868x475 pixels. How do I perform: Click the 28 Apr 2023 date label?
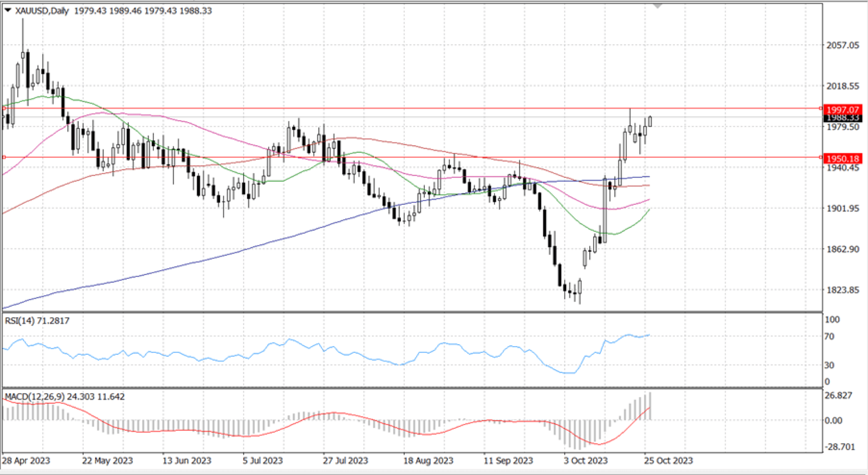coord(26,460)
